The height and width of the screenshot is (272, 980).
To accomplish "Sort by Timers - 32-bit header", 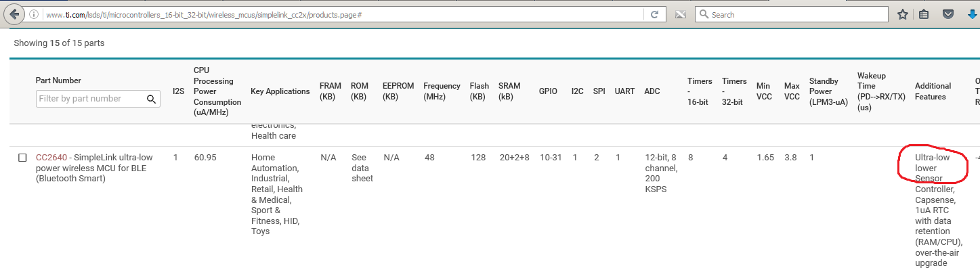I will click(734, 91).
